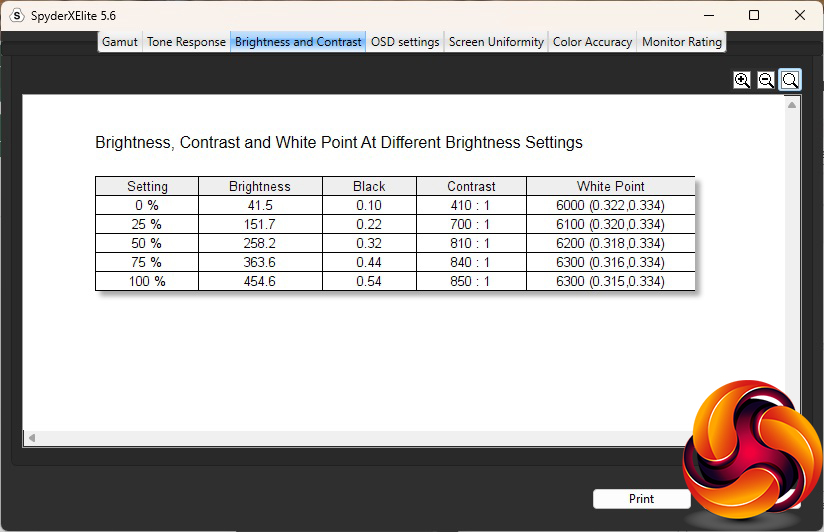
Task: View the Color Accuracy tab
Action: (x=592, y=42)
